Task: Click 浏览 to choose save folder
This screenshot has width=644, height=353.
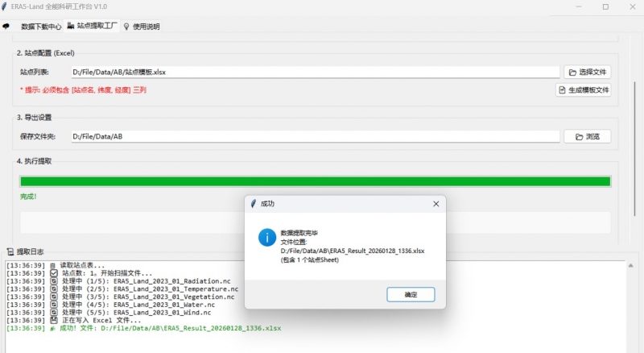Action: click(587, 136)
